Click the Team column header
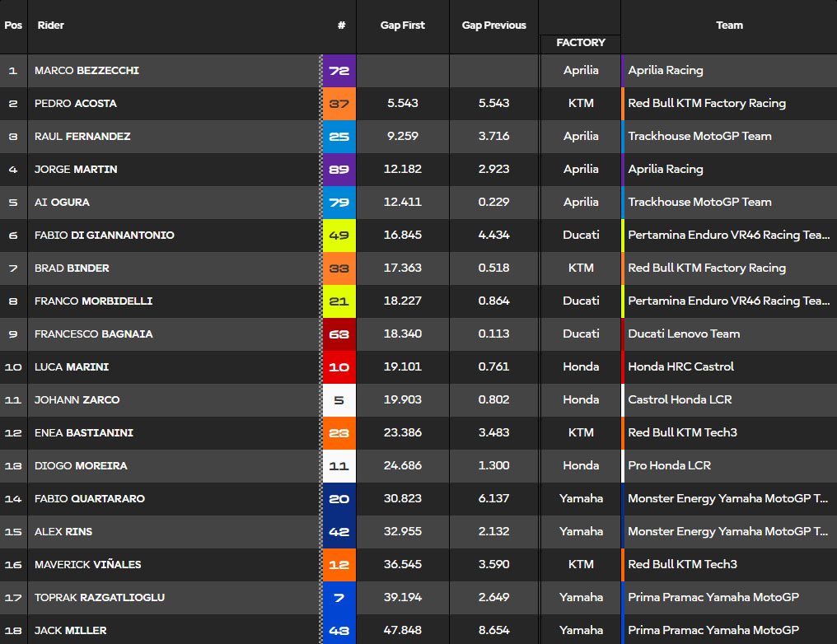Image resolution: width=837 pixels, height=644 pixels. tap(729, 26)
